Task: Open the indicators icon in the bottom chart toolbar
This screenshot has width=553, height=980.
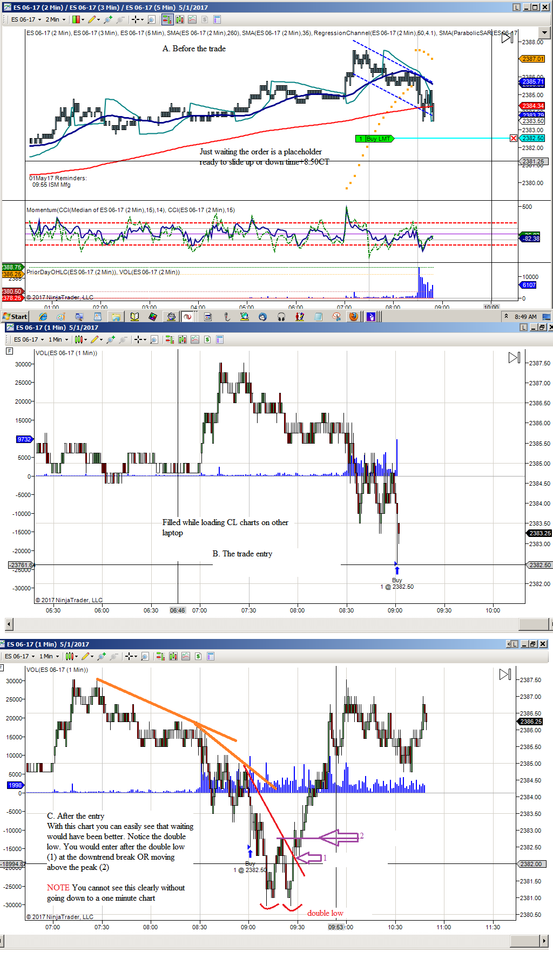Action: click(173, 656)
